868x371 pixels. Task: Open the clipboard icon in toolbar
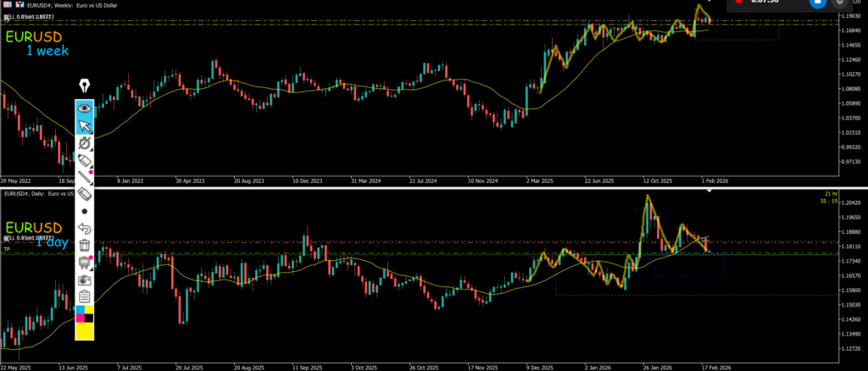pos(85,296)
